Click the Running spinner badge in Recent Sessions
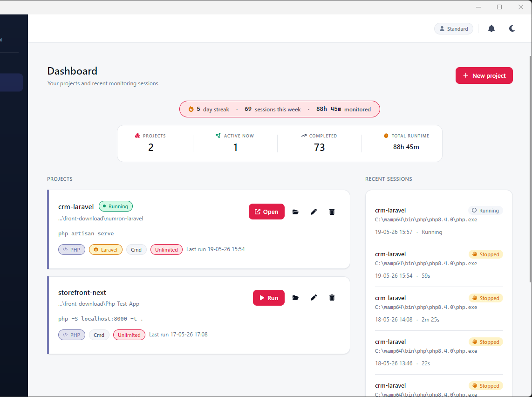 tap(485, 210)
